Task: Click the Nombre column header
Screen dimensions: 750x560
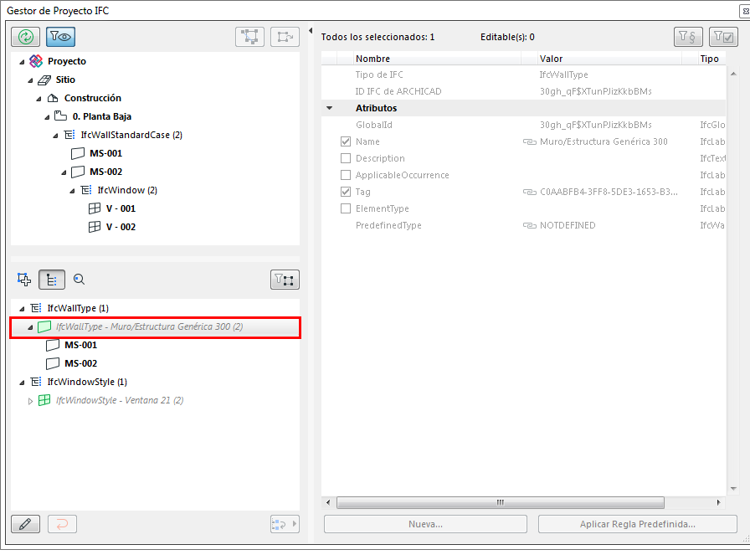Action: [437, 59]
